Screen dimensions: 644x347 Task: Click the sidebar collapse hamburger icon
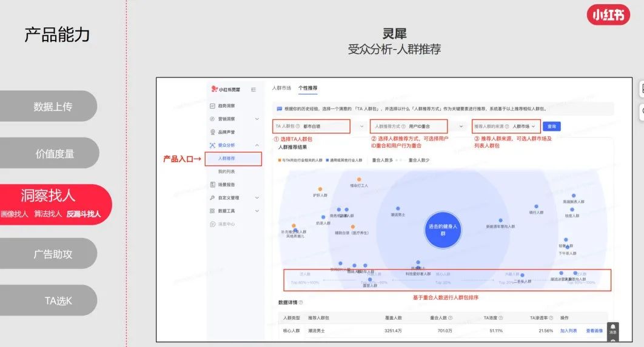pyautogui.click(x=253, y=90)
